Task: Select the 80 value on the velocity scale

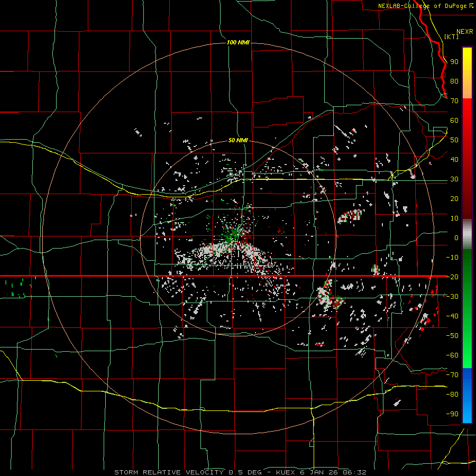Action: [x=454, y=81]
